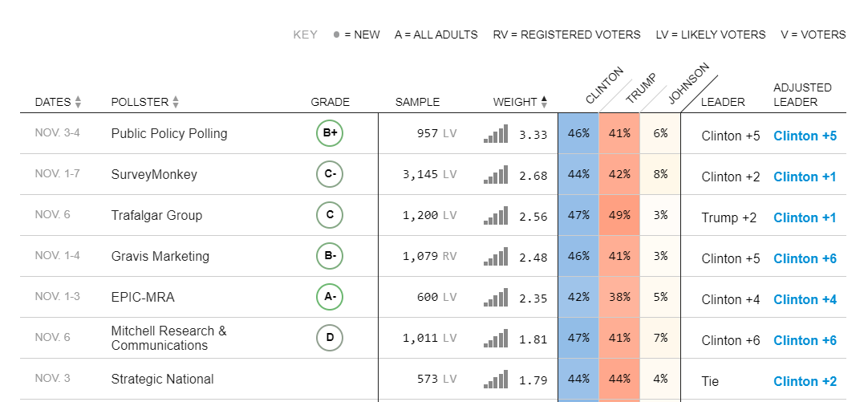Screen dimensions: 868x402
Task: Click the B+ grade badge for Public Policy Polling
Action: tap(330, 133)
